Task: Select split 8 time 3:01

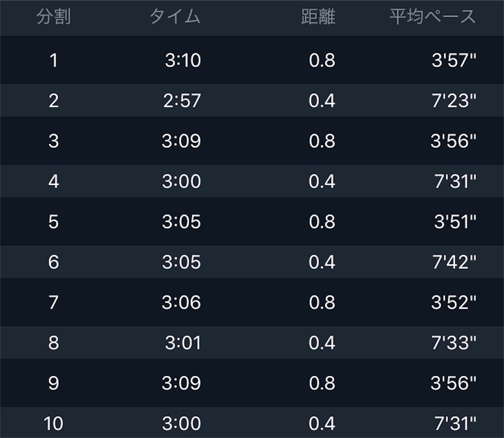Action: coord(183,343)
